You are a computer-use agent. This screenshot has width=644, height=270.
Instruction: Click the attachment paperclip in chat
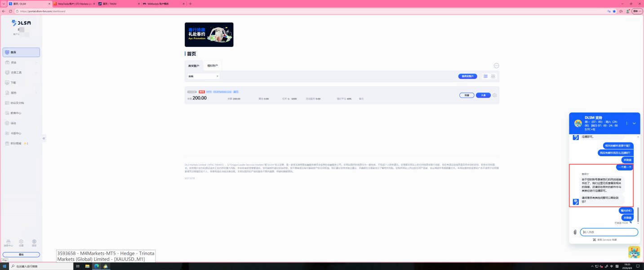pos(575,232)
